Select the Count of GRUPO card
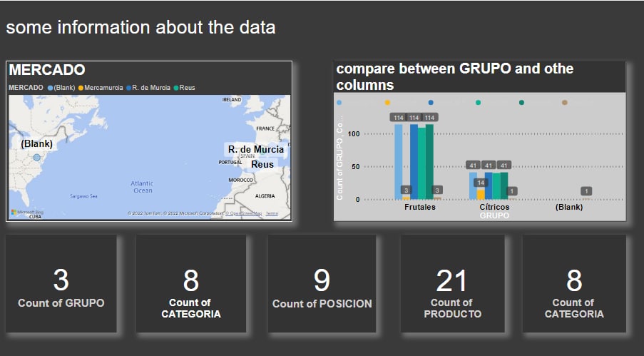644x356 pixels. tap(61, 284)
